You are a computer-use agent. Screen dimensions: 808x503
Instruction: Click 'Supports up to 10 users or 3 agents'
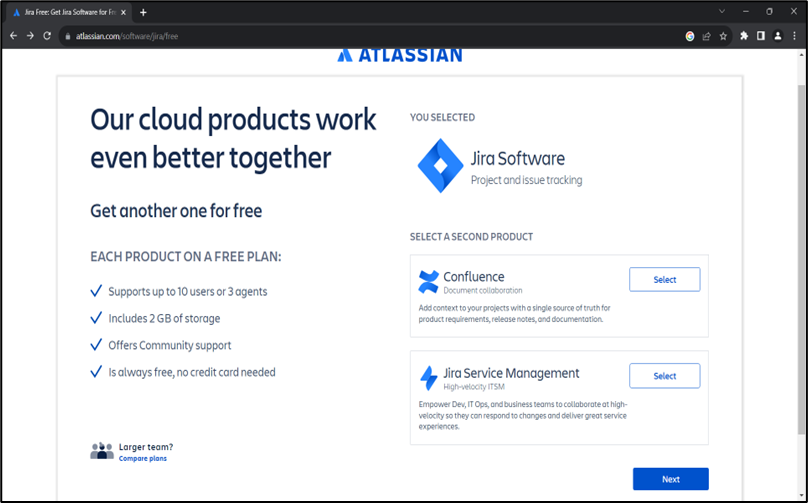click(x=188, y=292)
